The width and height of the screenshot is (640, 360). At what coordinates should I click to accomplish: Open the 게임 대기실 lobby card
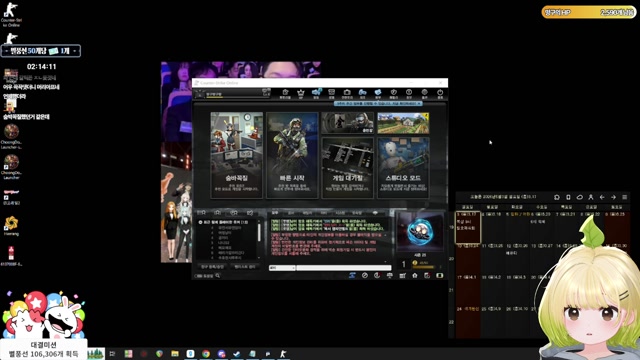(347, 168)
